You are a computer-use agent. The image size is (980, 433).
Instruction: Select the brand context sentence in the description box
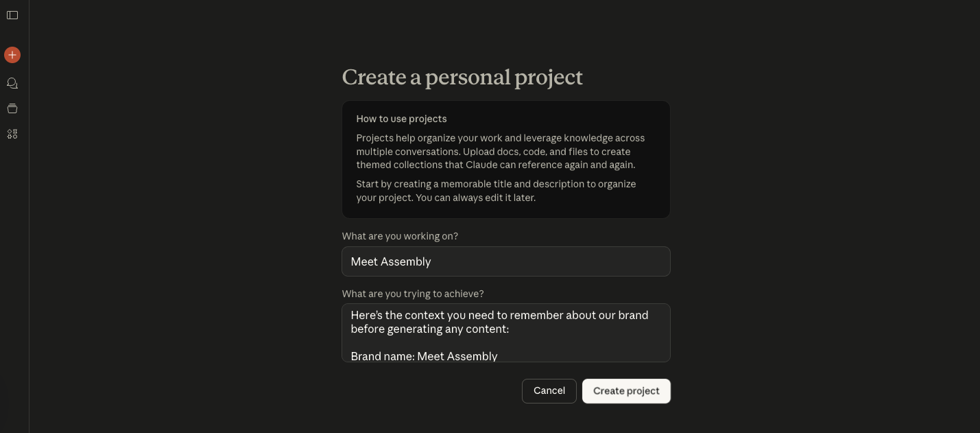[x=499, y=322]
